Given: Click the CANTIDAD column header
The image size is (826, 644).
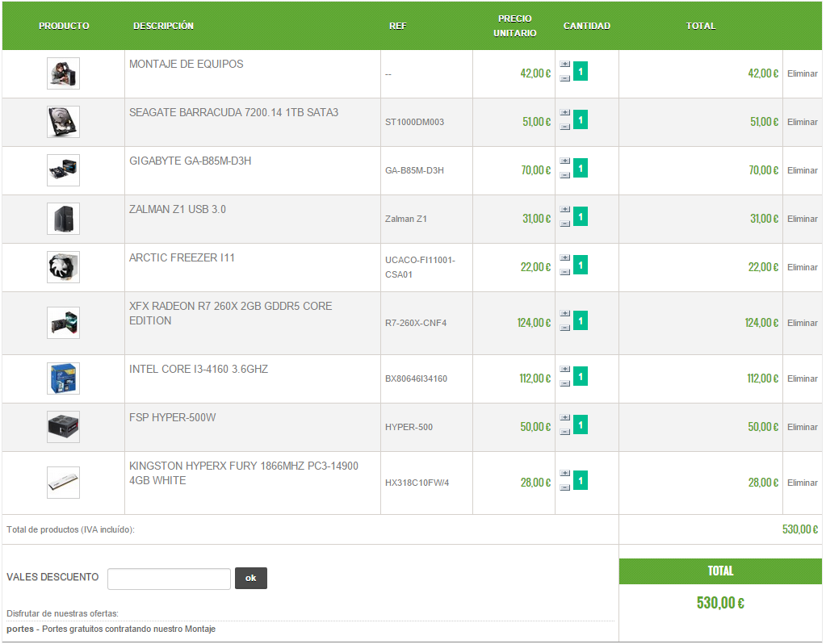Looking at the screenshot, I should (x=587, y=26).
